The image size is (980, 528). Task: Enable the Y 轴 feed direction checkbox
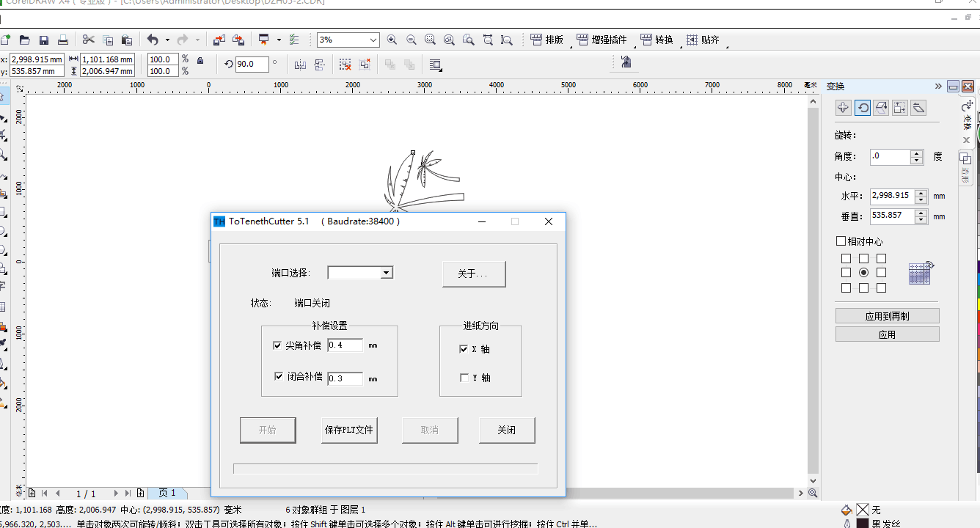tap(464, 378)
